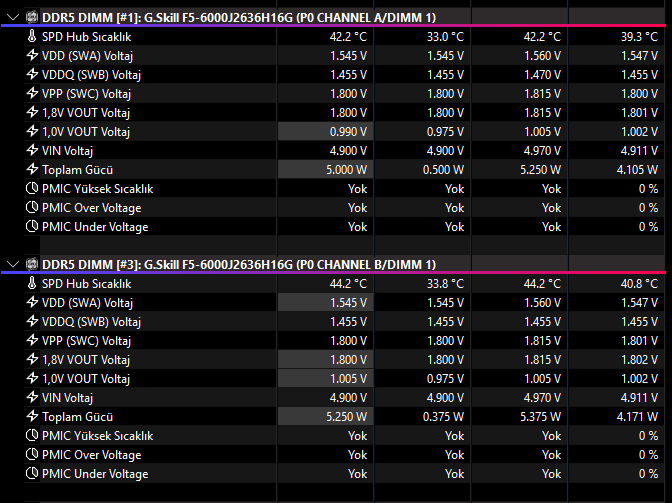Click bolt icon of DIMM #1 Toplam Gücü
672x503 pixels.
pyautogui.click(x=32, y=169)
